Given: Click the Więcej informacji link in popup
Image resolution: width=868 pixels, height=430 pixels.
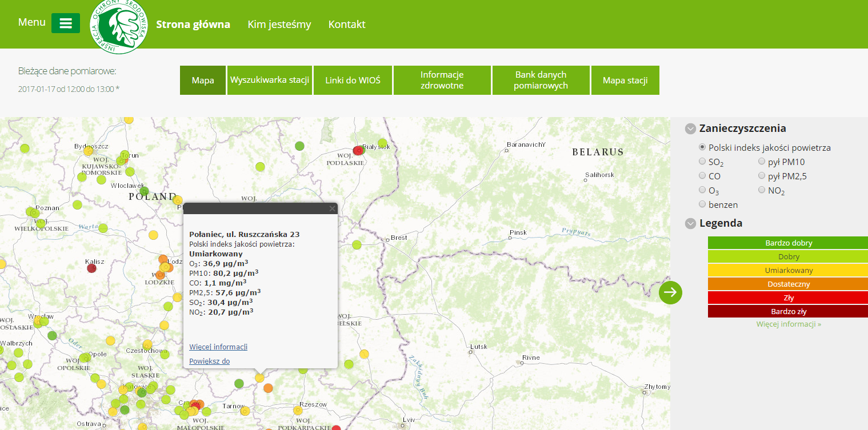Looking at the screenshot, I should pos(218,347).
